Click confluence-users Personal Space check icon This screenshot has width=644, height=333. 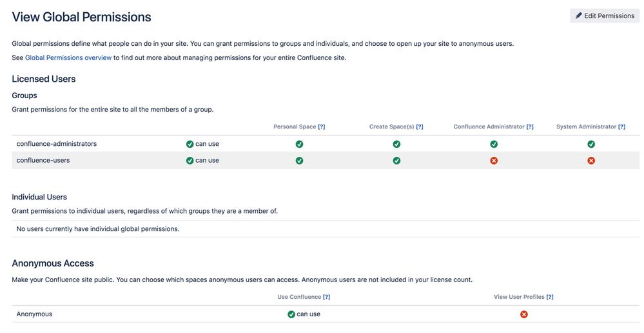[299, 161]
